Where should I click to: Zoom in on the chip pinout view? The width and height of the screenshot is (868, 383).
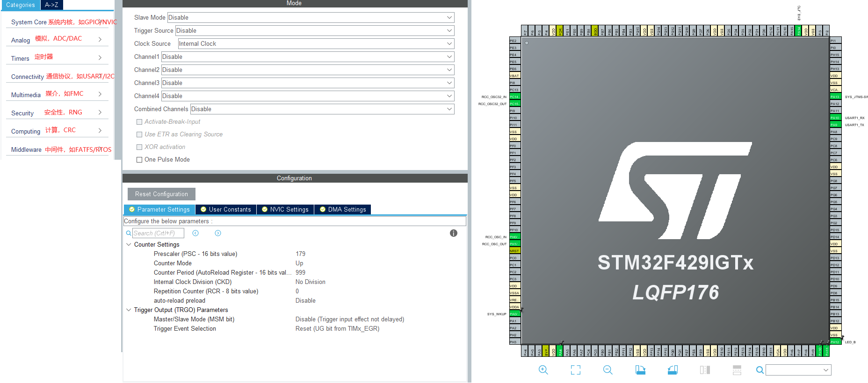[x=543, y=370]
